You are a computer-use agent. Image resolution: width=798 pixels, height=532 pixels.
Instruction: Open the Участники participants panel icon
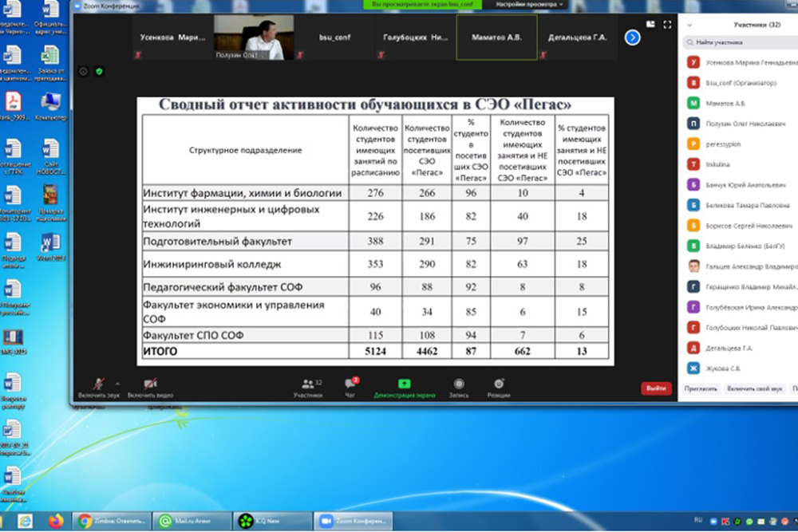pyautogui.click(x=307, y=384)
